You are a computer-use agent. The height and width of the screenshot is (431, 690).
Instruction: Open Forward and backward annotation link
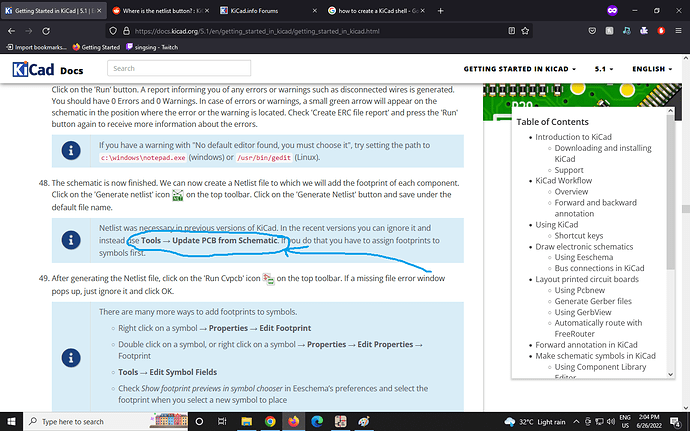(x=595, y=208)
